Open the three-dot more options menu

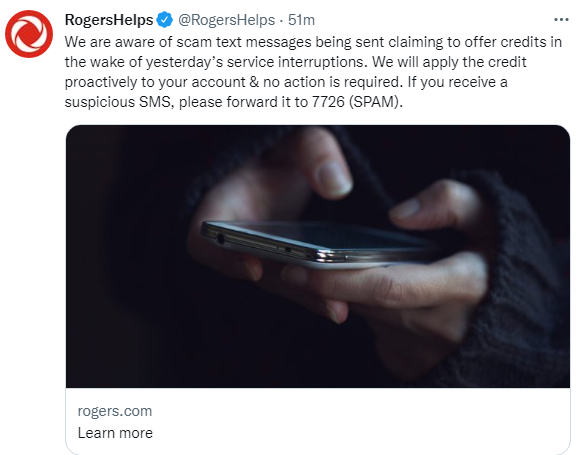(x=561, y=20)
